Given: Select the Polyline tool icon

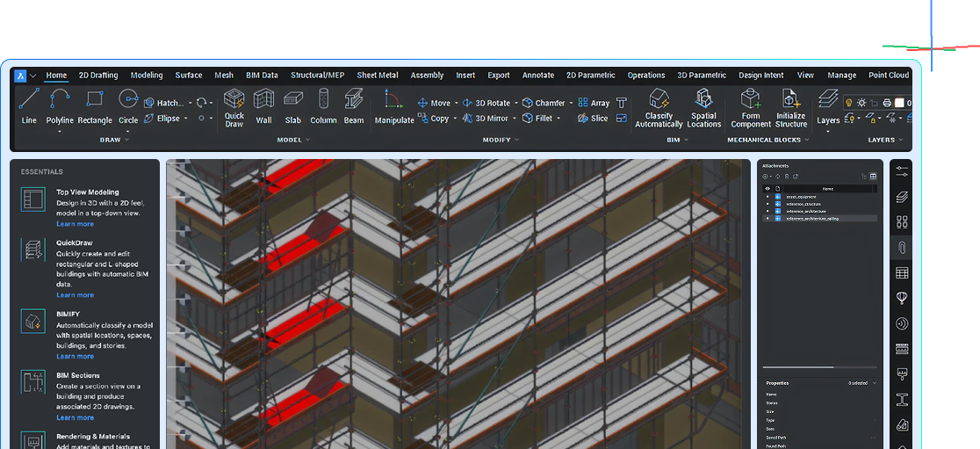Looking at the screenshot, I should [60, 100].
